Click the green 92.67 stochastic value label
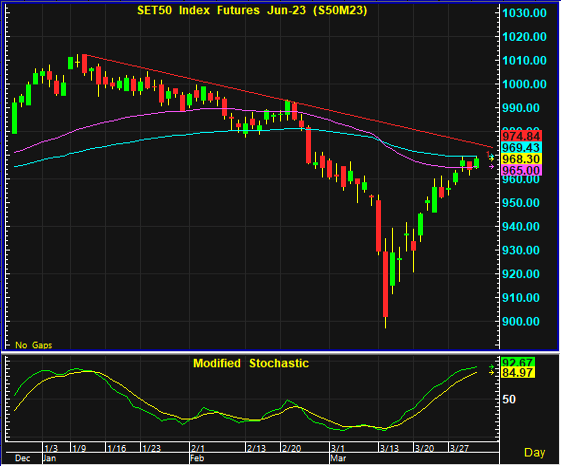Image resolution: width=561 pixels, height=466 pixels. click(x=518, y=362)
